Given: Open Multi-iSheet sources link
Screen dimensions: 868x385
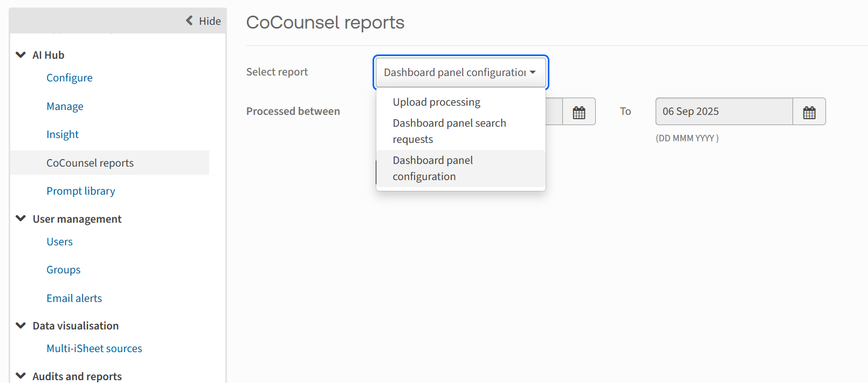Looking at the screenshot, I should 94,348.
